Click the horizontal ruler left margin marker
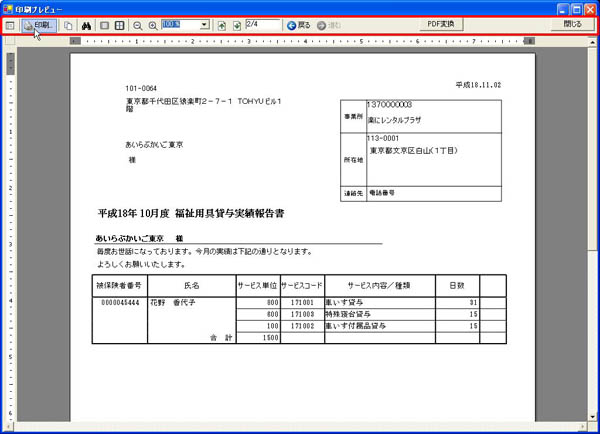The image size is (600, 434). (75, 41)
